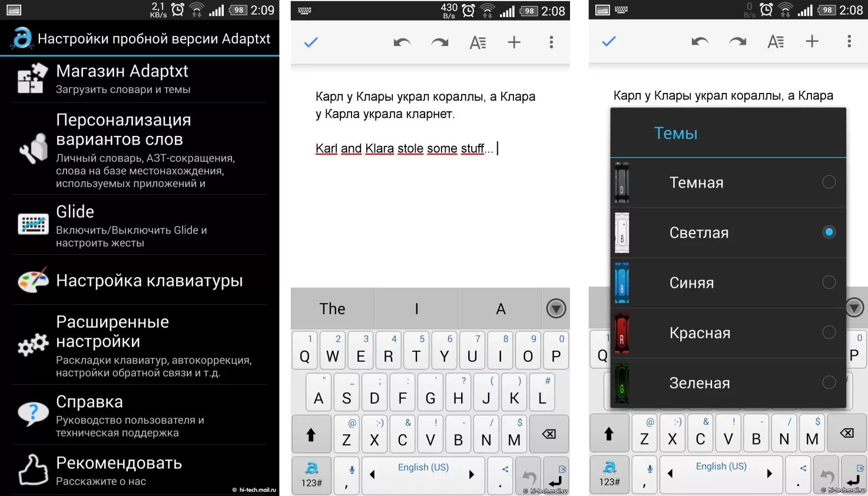Tap the share period key on middle keyboard
The height and width of the screenshot is (496, 868).
501,475
